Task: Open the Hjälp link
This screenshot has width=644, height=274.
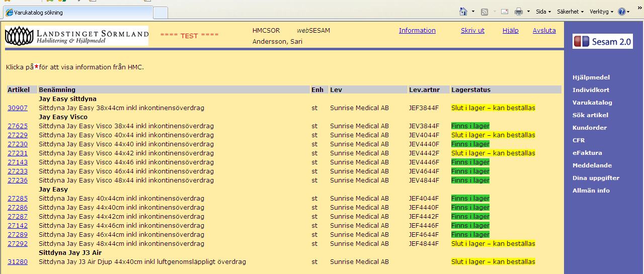Action: [510, 31]
